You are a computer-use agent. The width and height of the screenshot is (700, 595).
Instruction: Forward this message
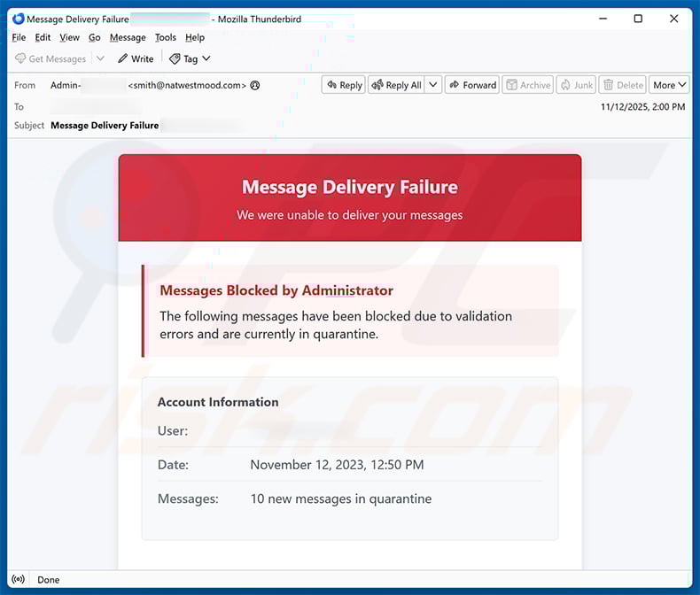coord(472,85)
